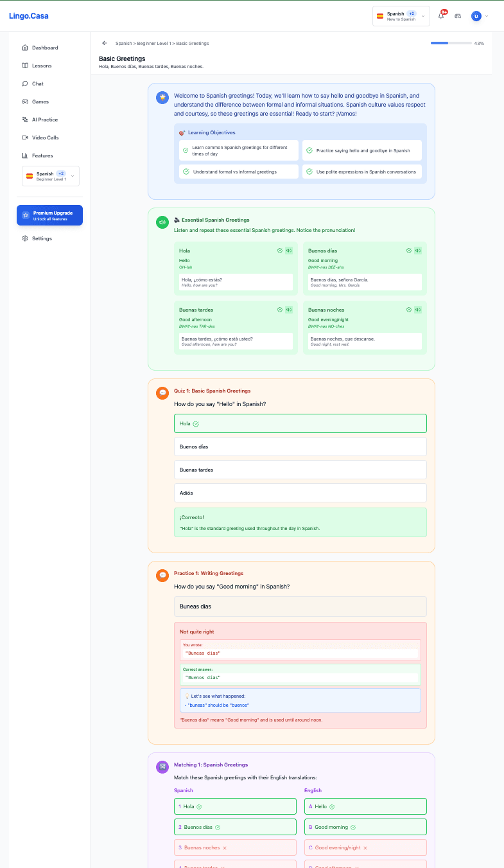Viewport: 504px width, 868px height.
Task: Choose the Adiós quiz option
Action: (x=300, y=493)
